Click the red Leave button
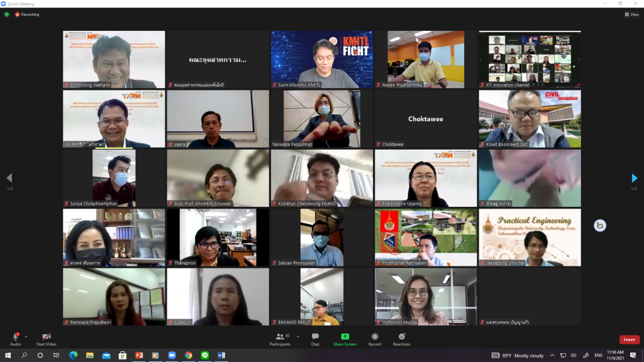The width and height of the screenshot is (644, 362). click(628, 339)
